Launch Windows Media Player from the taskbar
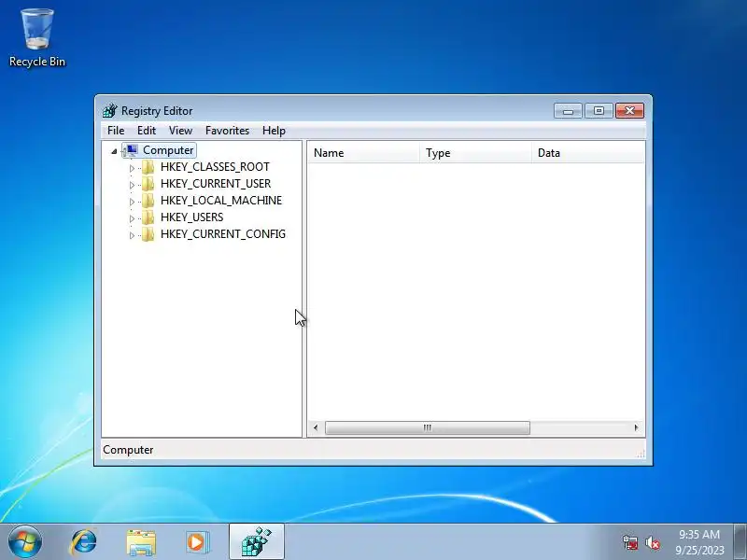The image size is (747, 560). pyautogui.click(x=197, y=542)
